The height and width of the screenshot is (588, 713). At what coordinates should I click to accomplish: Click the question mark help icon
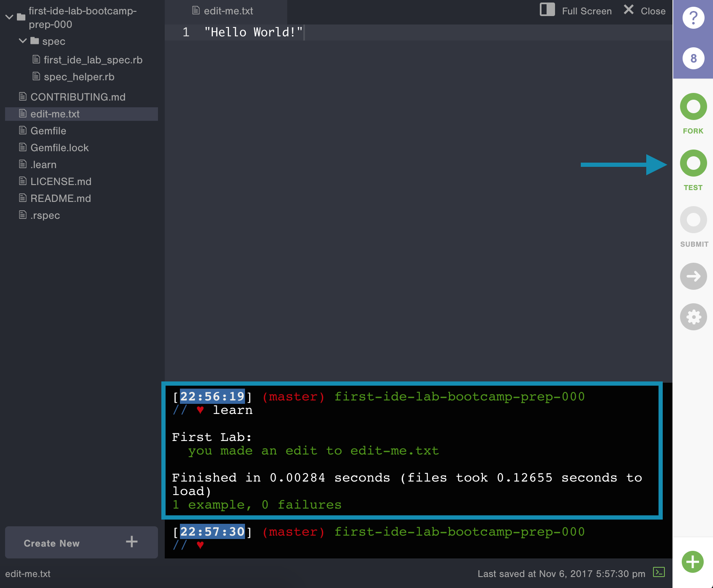point(693,18)
